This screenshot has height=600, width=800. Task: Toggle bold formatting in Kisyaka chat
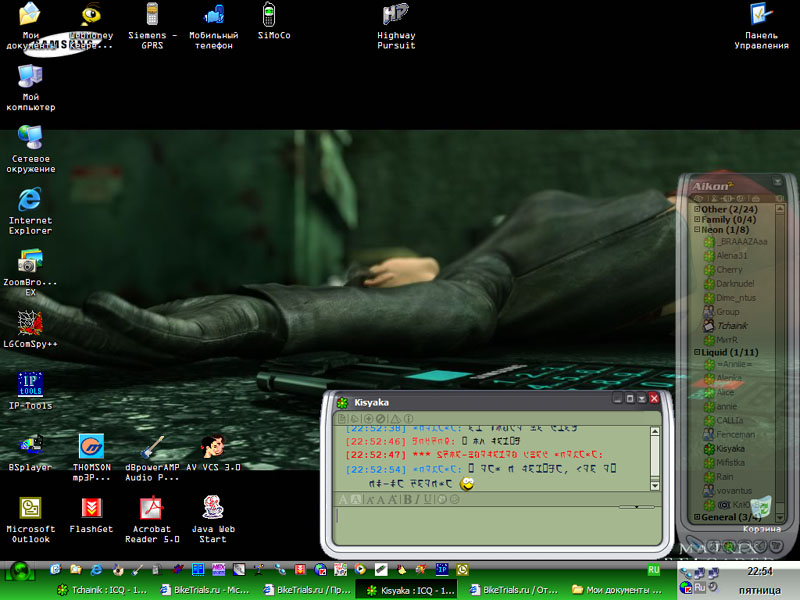(x=409, y=499)
